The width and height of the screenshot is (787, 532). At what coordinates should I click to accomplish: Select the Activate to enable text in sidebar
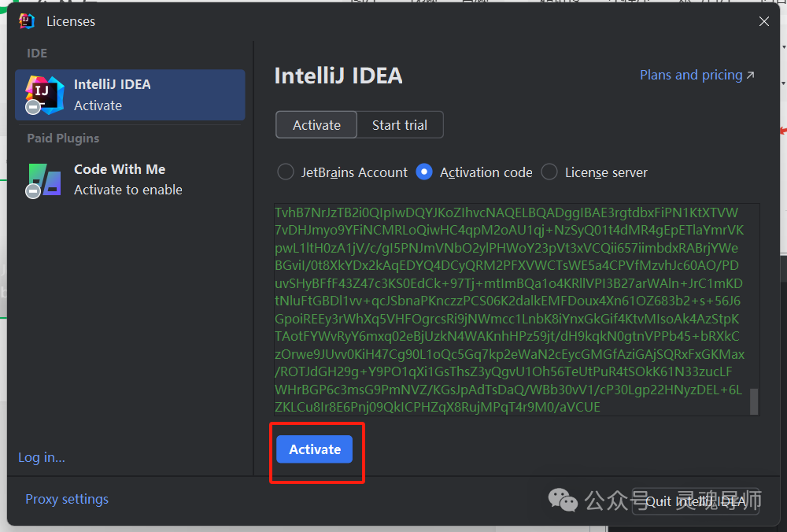[128, 190]
